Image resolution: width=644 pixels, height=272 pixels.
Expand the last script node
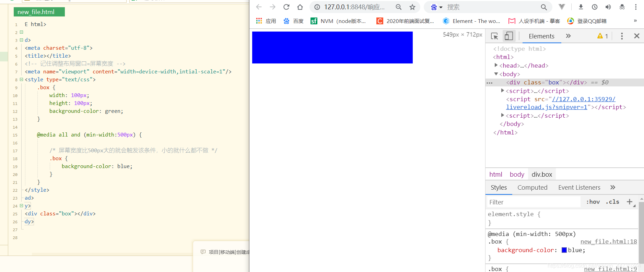pos(502,115)
